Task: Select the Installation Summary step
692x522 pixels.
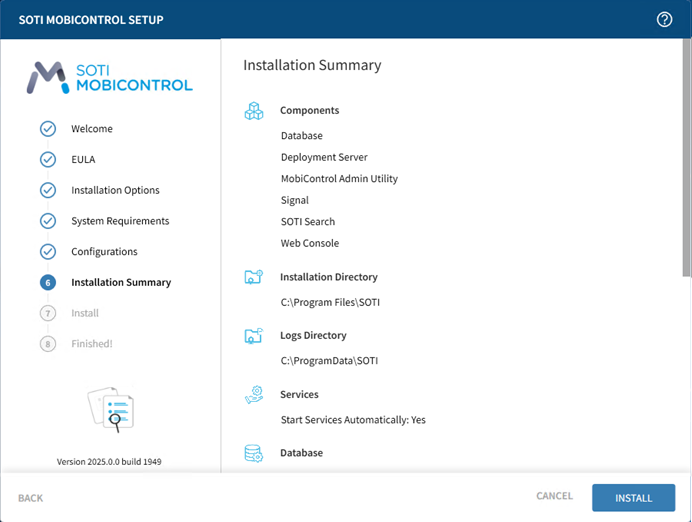Action: tap(121, 283)
